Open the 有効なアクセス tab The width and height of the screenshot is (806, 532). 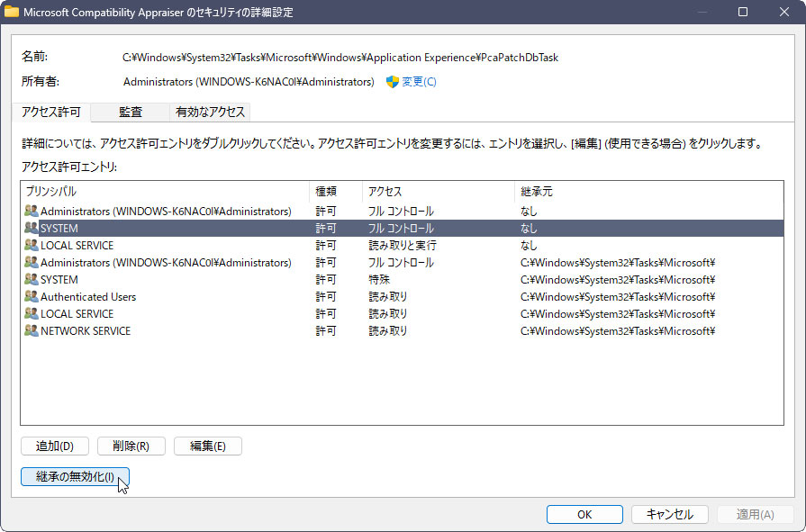coord(210,112)
